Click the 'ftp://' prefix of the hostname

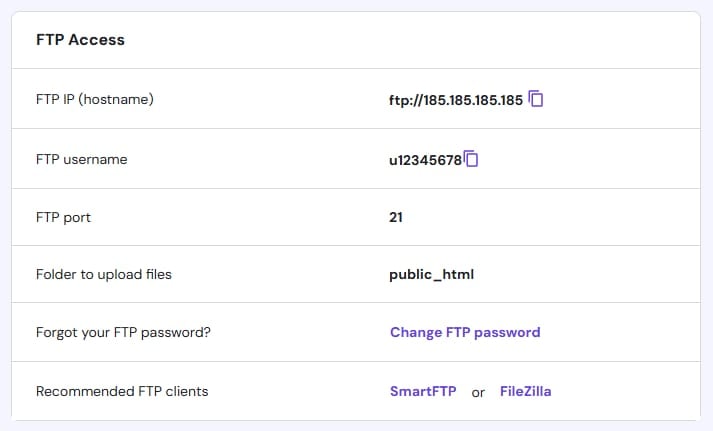coord(403,100)
